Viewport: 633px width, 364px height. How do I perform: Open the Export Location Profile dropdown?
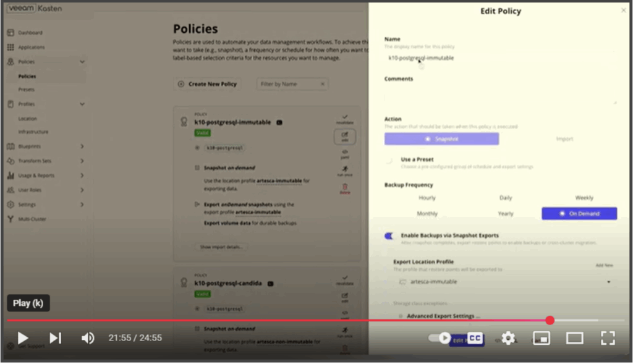coord(504,282)
